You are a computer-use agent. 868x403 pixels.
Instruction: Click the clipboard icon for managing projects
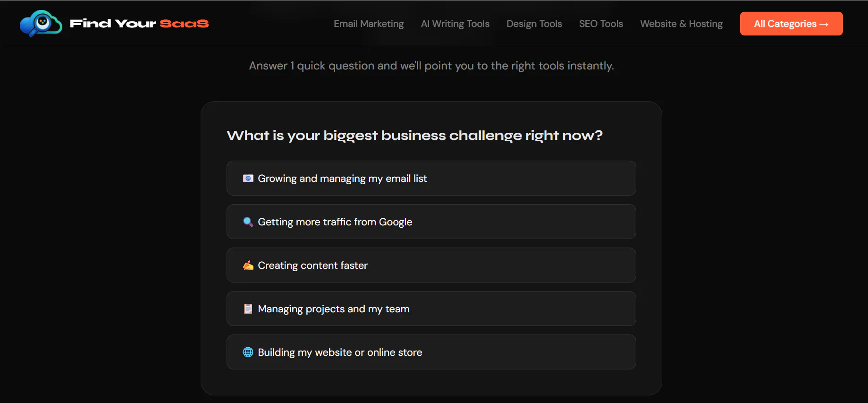248,309
